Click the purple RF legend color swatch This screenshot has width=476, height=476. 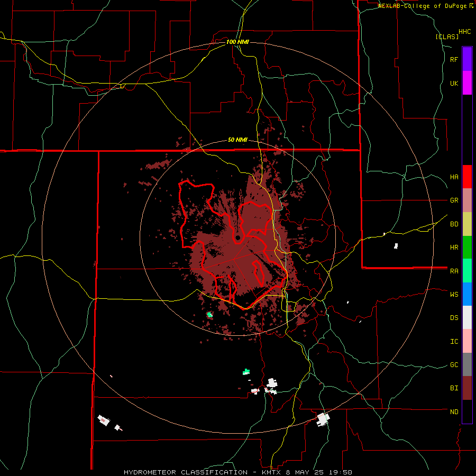pos(467,59)
